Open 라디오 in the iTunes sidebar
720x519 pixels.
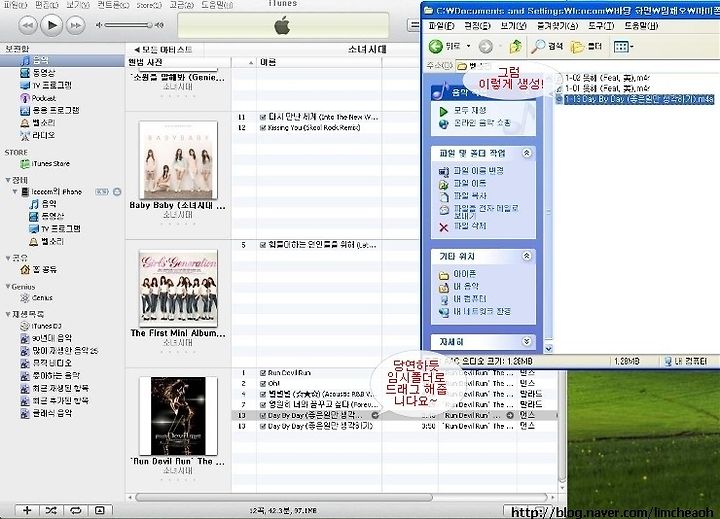(38, 135)
